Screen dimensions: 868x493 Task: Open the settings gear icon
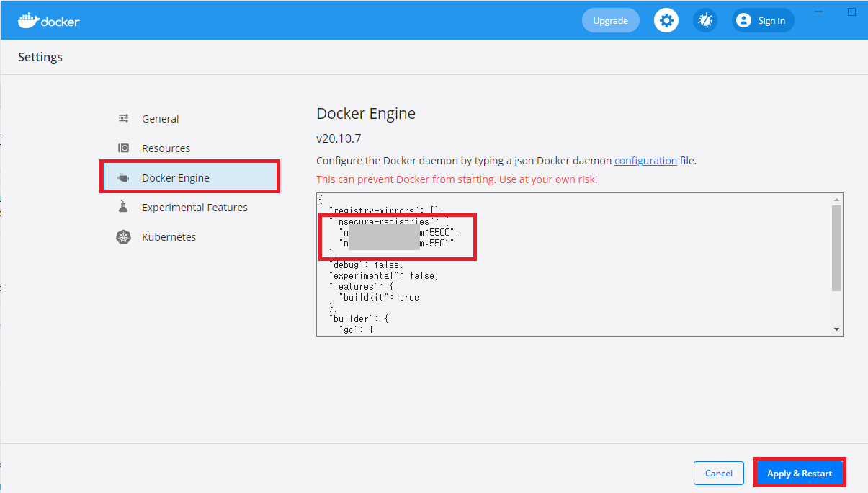pos(666,20)
